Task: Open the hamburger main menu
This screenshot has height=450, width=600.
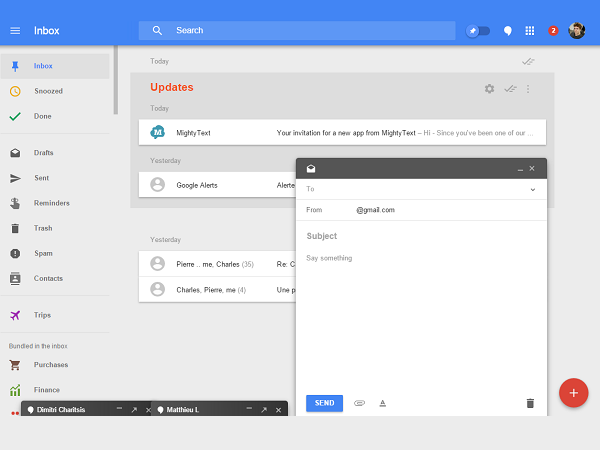Action: point(15,31)
